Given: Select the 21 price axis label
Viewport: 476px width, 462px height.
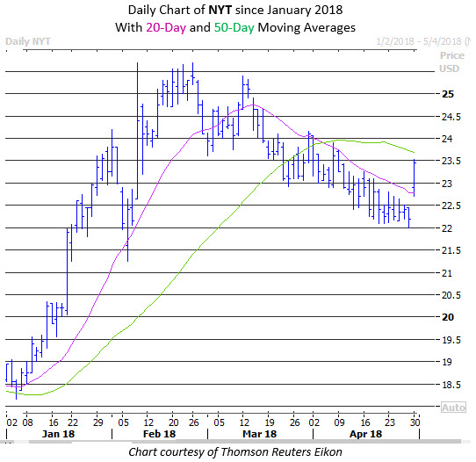Looking at the screenshot, I should (x=447, y=273).
